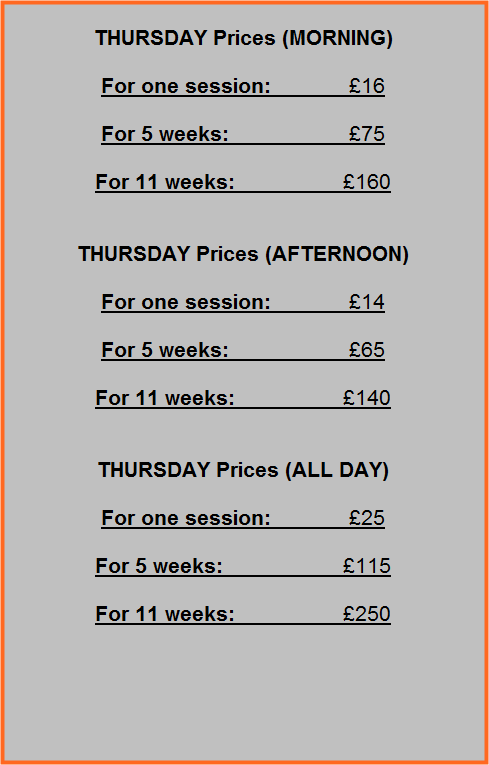
Task: Click the THURSDAY Prices (ALL DAY) heading
Action: click(244, 470)
